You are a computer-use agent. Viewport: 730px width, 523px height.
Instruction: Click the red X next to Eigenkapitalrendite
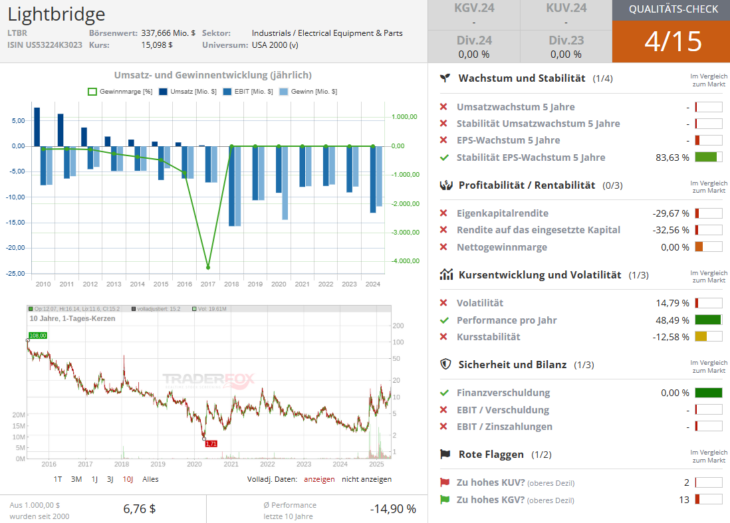[x=444, y=213]
